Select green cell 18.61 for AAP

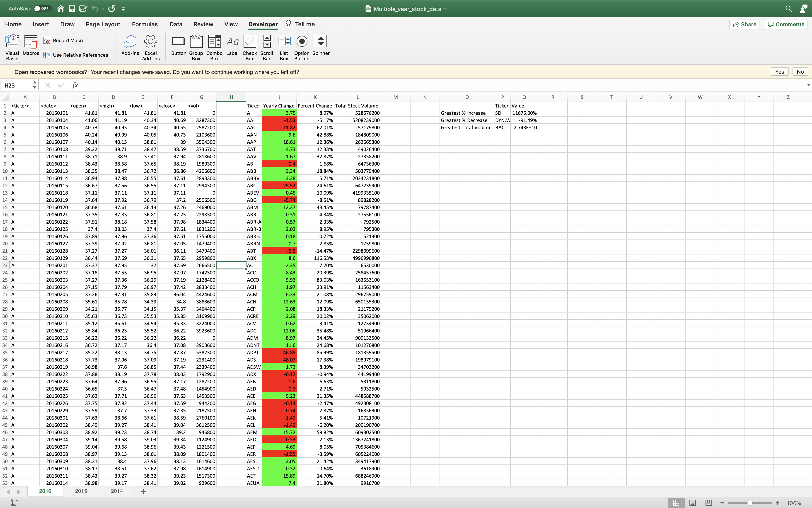[x=279, y=142]
